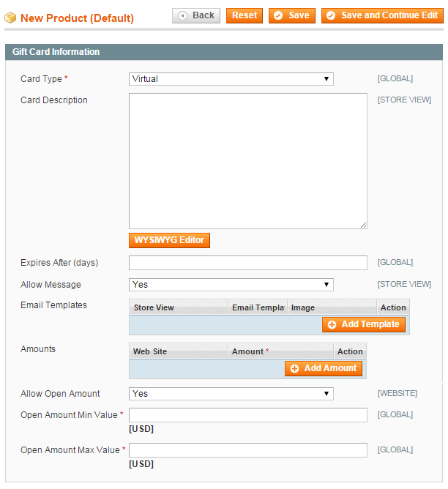Image resolution: width=448 pixels, height=489 pixels.
Task: Click the Card Description label
Action: pyautogui.click(x=54, y=100)
